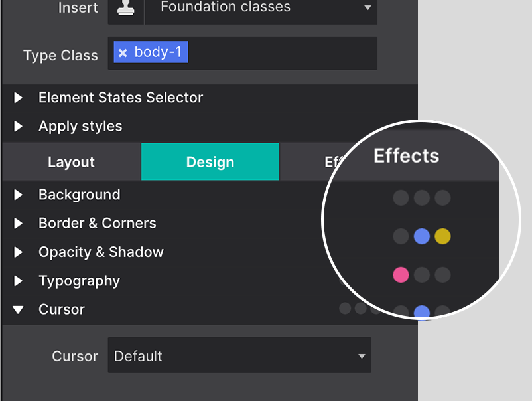The width and height of the screenshot is (532, 401).
Task: Collapse the Cursor section
Action: (19, 309)
